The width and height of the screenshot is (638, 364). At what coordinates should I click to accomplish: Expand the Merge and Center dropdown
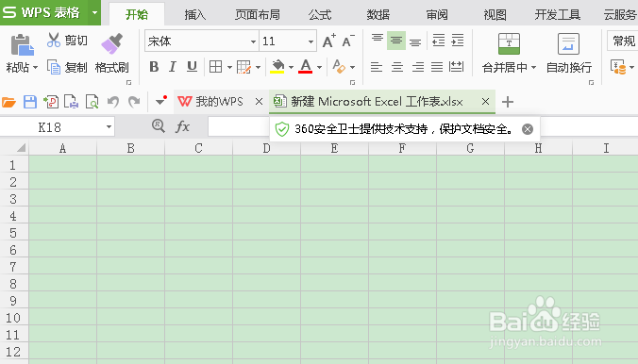point(533,68)
